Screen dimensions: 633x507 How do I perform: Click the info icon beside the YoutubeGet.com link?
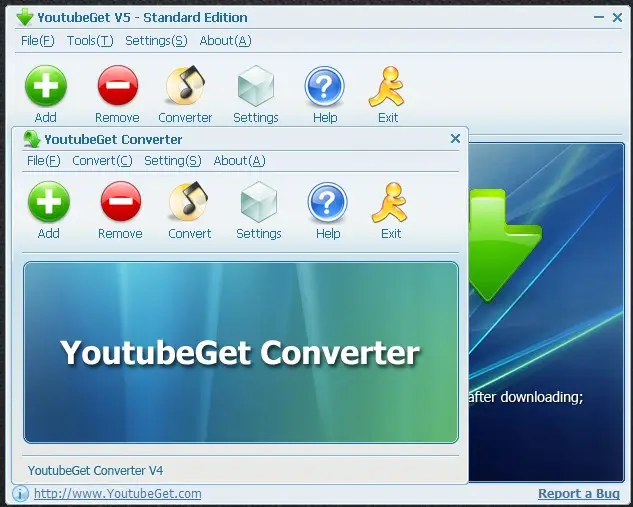[20, 493]
